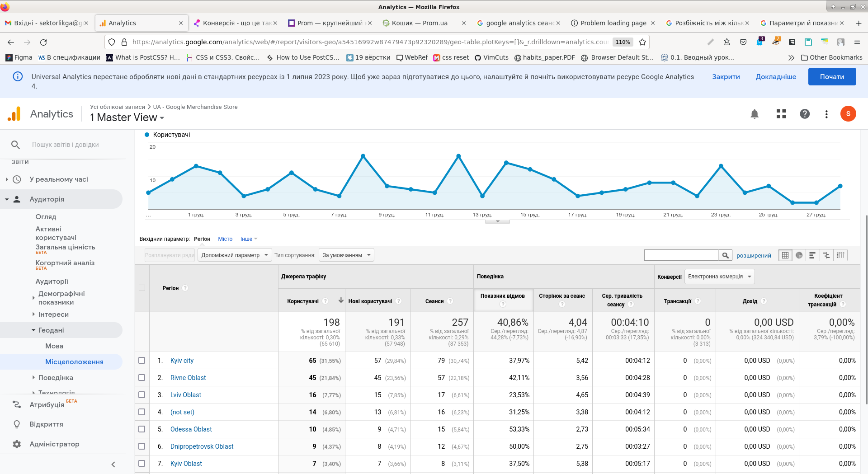868x474 pixels.
Task: Click the table search magnifier button
Action: pos(725,255)
